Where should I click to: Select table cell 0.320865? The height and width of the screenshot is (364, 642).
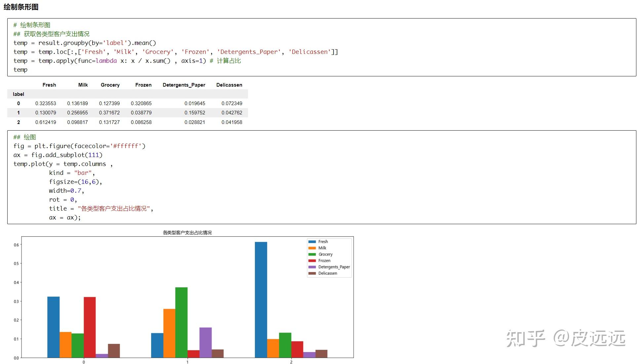(141, 103)
